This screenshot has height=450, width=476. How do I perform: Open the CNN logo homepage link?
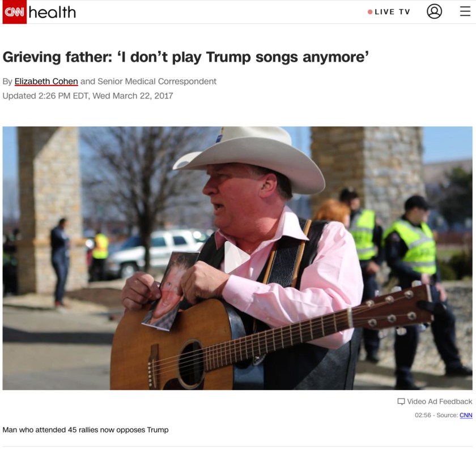click(15, 12)
